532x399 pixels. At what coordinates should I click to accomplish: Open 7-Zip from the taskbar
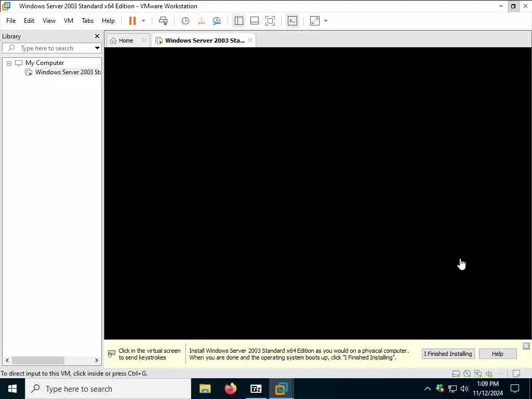point(256,389)
